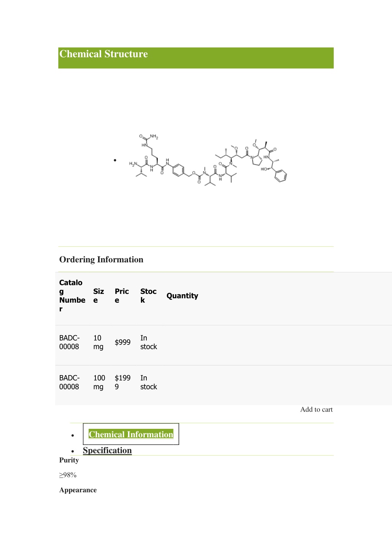This screenshot has height=555, width=392.
Task: Click the $999 price cell
Action: pyautogui.click(x=123, y=342)
